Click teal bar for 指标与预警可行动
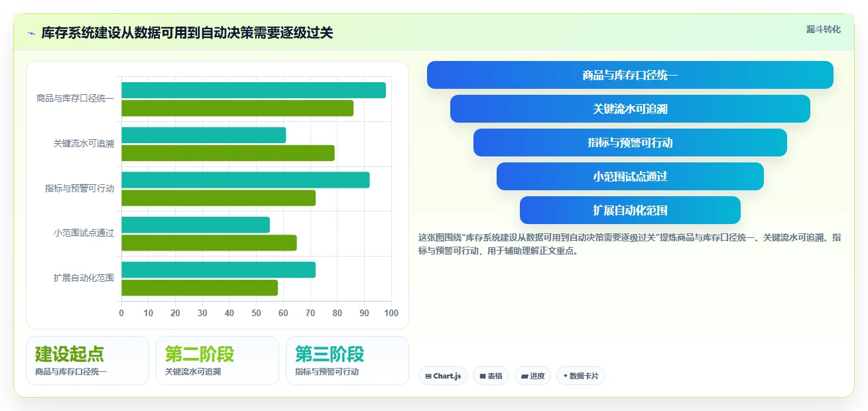Screen dimensions: 868x411 tap(245, 180)
